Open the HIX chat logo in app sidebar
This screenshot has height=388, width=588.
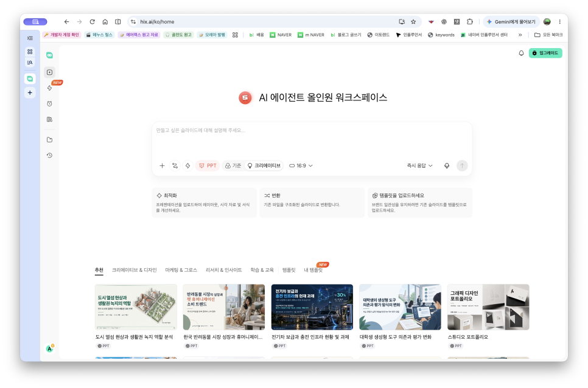tap(49, 55)
